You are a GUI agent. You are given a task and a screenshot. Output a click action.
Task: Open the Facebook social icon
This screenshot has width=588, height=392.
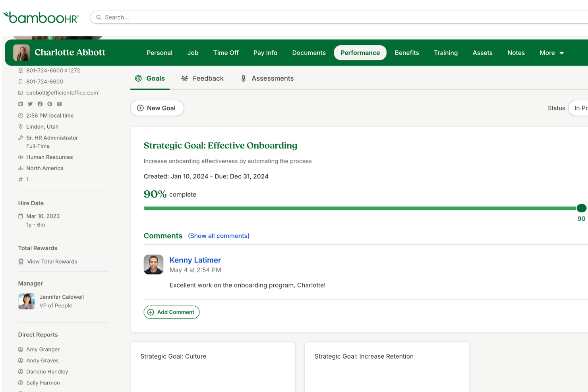pos(40,104)
